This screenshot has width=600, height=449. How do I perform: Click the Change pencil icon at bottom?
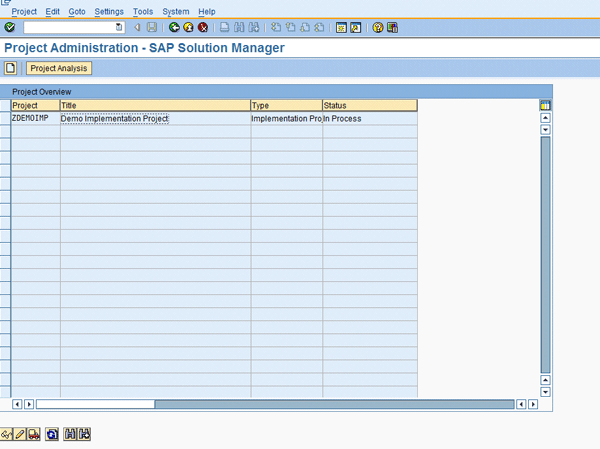20,434
